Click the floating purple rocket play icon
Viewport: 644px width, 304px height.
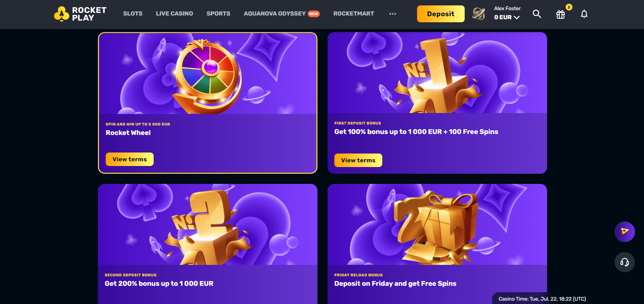[x=624, y=231]
